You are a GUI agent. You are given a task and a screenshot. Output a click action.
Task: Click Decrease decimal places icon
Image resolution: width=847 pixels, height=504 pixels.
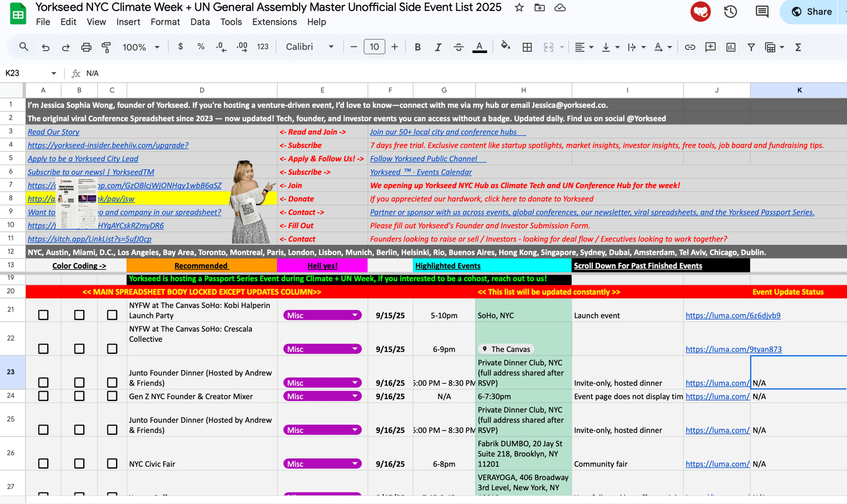point(221,47)
